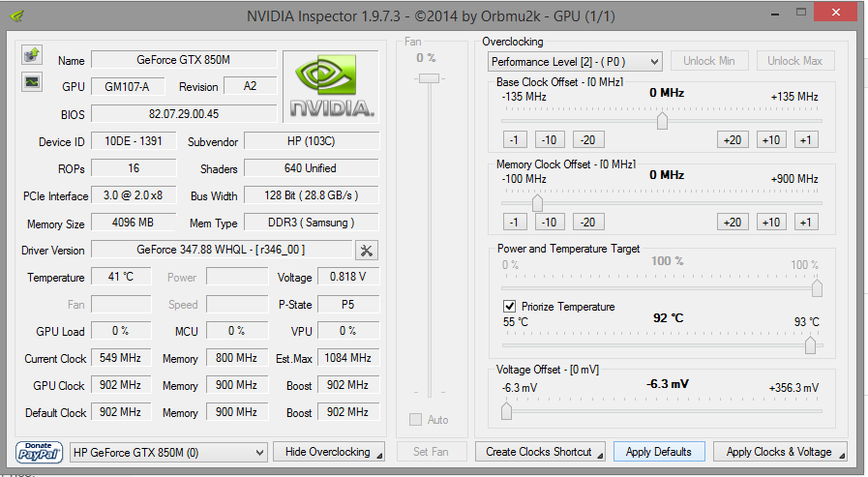Click the NVIDIA Inspector title bar icon
The image size is (868, 477).
click(x=17, y=15)
